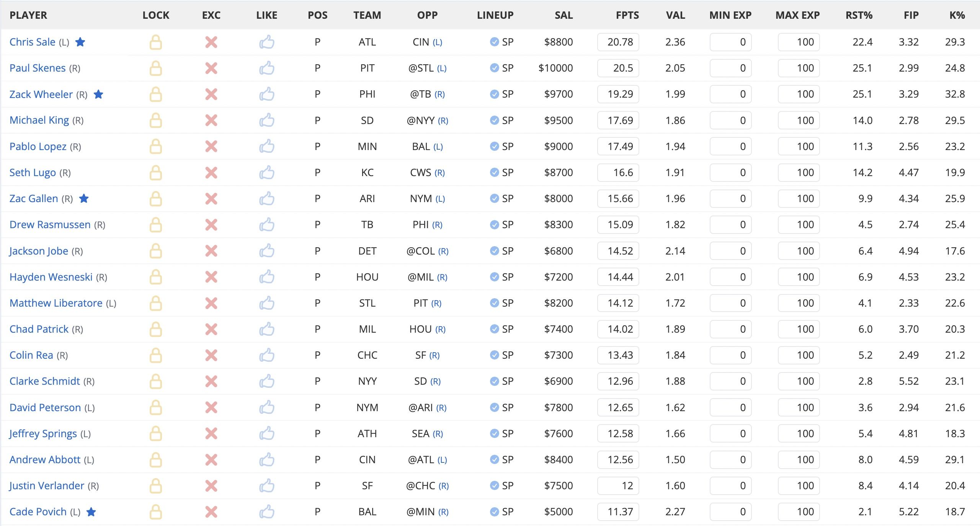Toggle the like icon for David Peterson
The image size is (980, 526).
coord(268,407)
